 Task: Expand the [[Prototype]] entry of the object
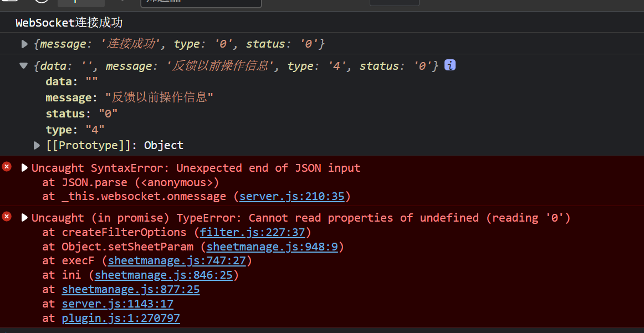(37, 145)
